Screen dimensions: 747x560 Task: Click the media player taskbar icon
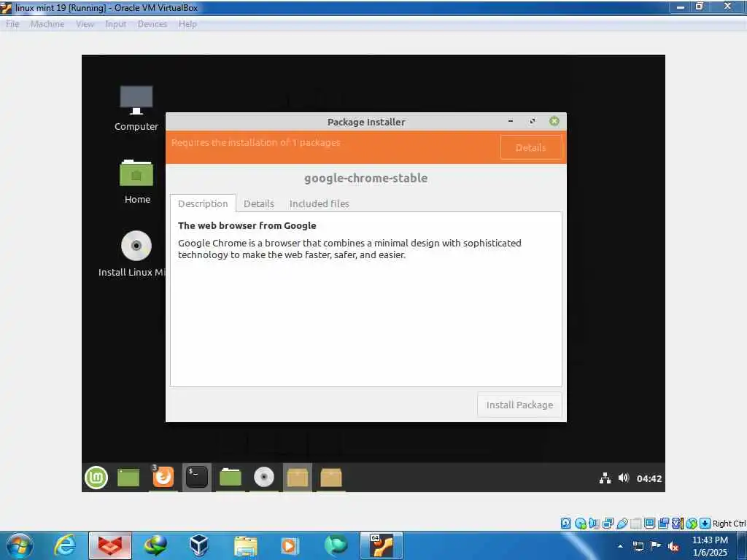point(289,545)
